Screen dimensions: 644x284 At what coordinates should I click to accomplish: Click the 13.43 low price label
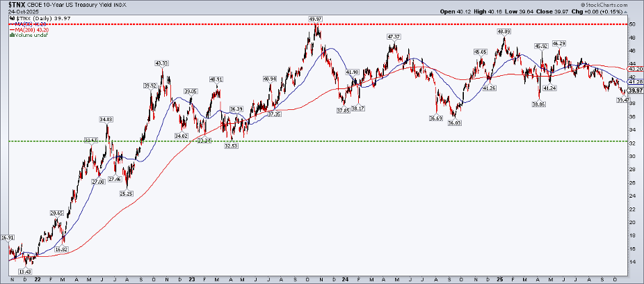tap(26, 271)
